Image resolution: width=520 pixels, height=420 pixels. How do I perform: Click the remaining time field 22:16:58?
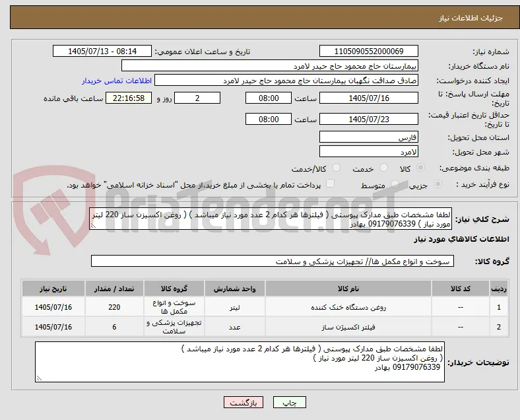[129, 98]
